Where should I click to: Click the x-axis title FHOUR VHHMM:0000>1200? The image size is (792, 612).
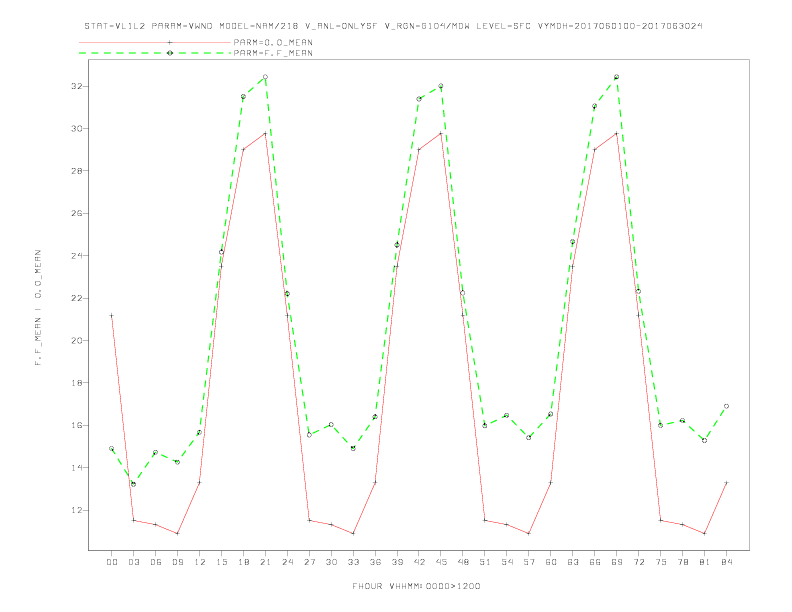click(416, 586)
